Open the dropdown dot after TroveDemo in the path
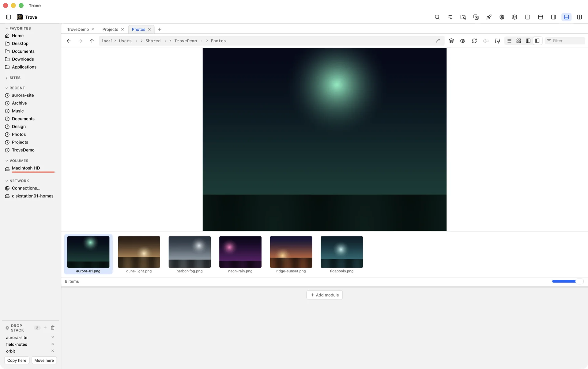Viewport: 588px width, 369px height. (x=202, y=41)
